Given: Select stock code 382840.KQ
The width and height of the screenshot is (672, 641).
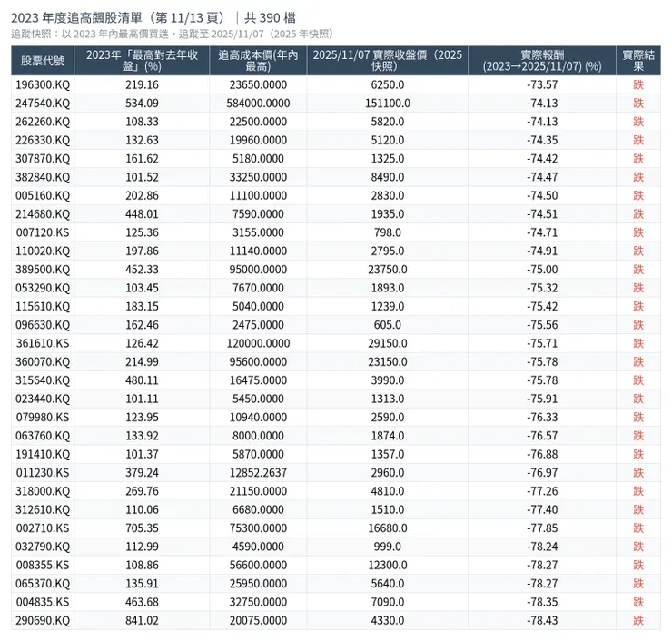Looking at the screenshot, I should pos(43,177).
